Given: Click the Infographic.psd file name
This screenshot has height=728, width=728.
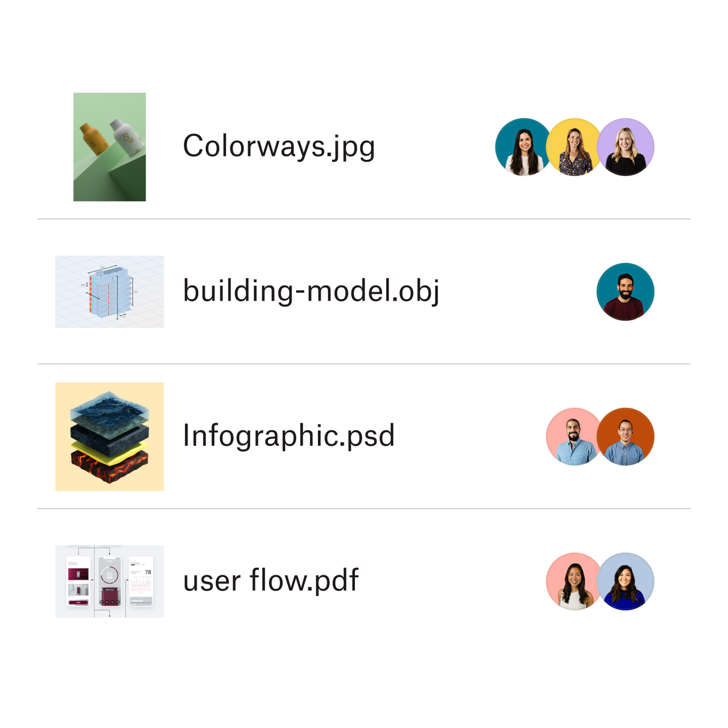Looking at the screenshot, I should pyautogui.click(x=288, y=436).
